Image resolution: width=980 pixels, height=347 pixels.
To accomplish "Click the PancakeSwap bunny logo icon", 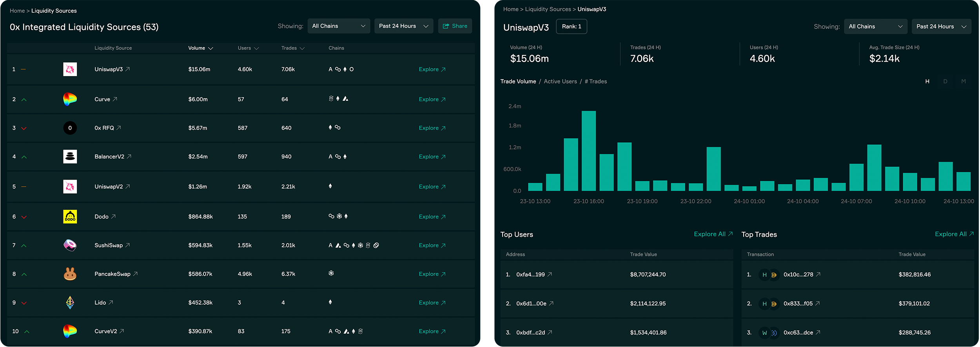I will click(70, 274).
